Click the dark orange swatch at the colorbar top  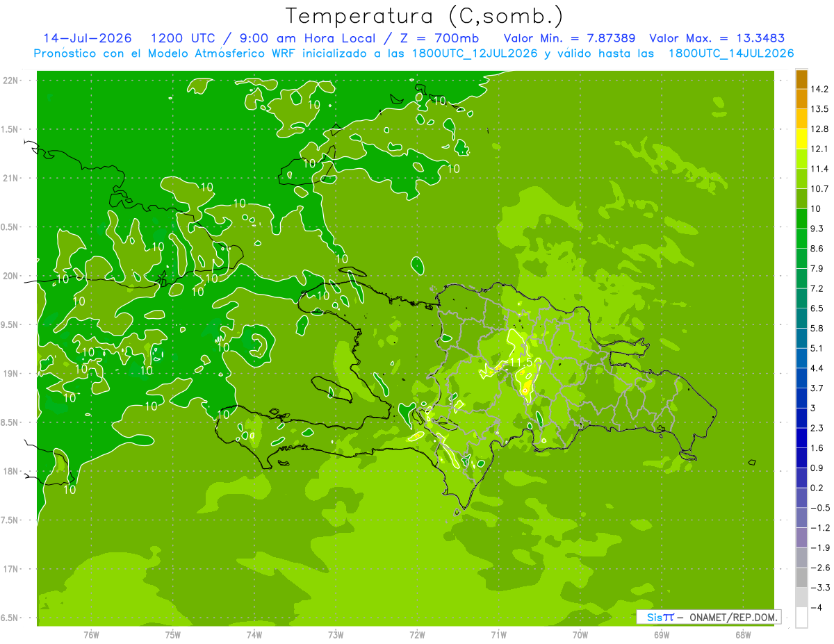click(801, 79)
